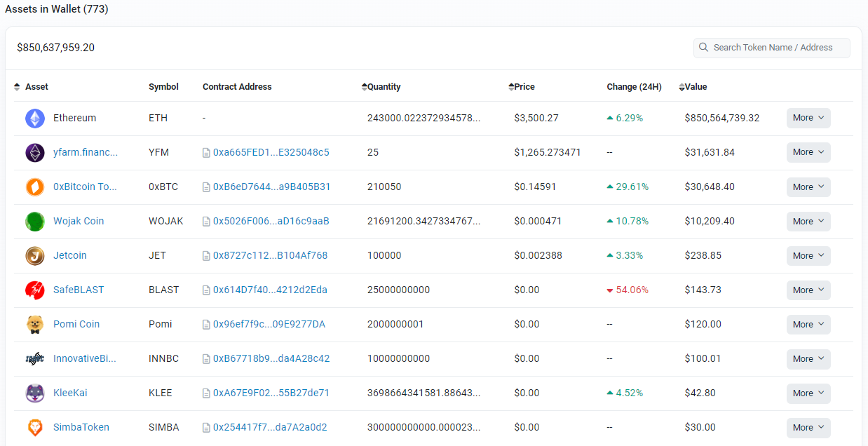Open the SafeBLAST token link
This screenshot has height=446, width=868.
79,290
